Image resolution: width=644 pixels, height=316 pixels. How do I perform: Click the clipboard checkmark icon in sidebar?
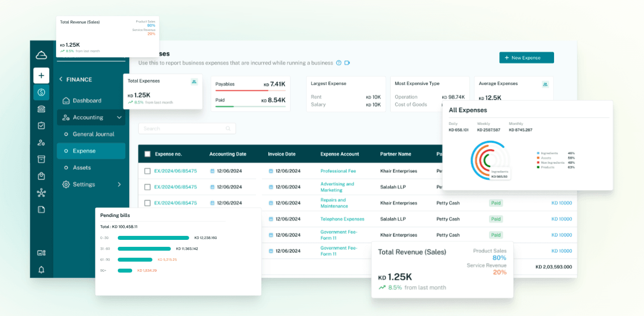click(41, 126)
